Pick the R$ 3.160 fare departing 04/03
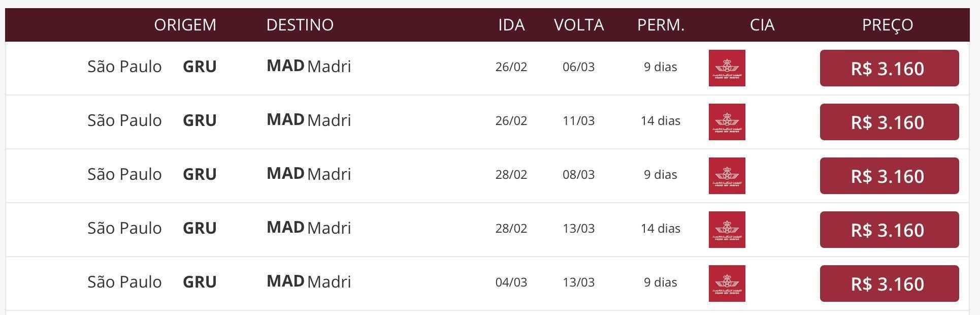 tap(889, 283)
